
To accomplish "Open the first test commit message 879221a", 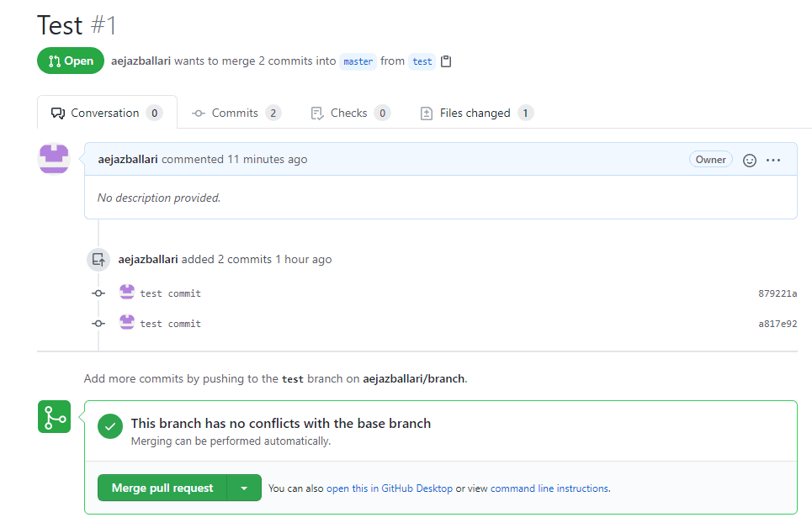I will tap(170, 293).
